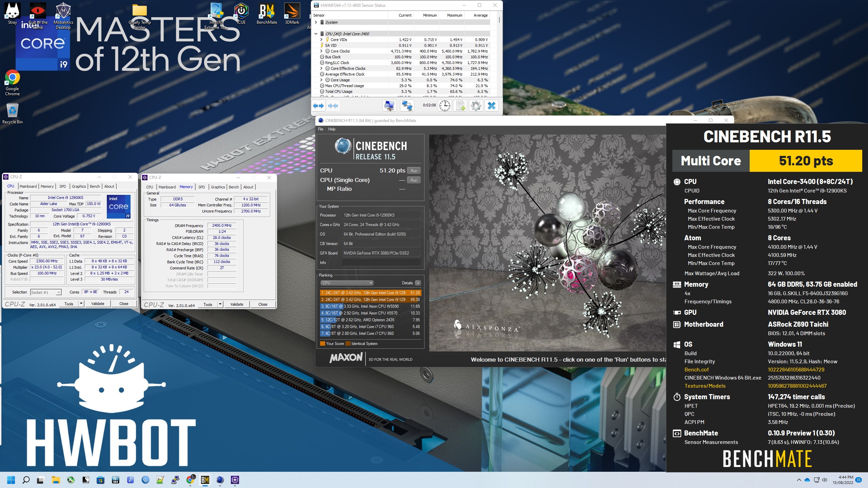The image size is (868, 488).
Task: Open the BenchMate desktop shortcut
Action: click(x=267, y=14)
